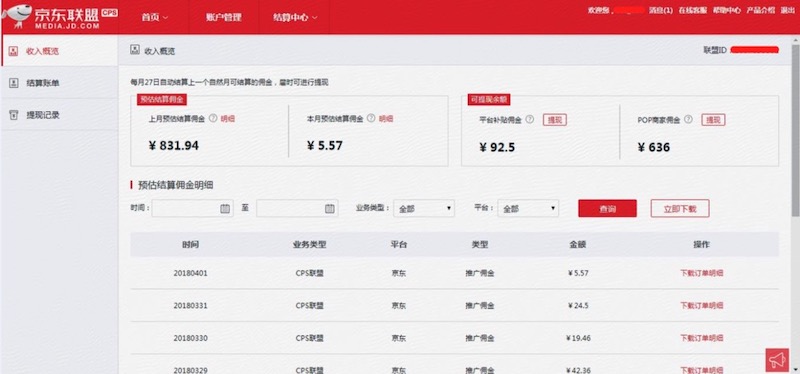Click the ¥92.5 balance amount
The width and height of the screenshot is (800, 374).
click(497, 147)
